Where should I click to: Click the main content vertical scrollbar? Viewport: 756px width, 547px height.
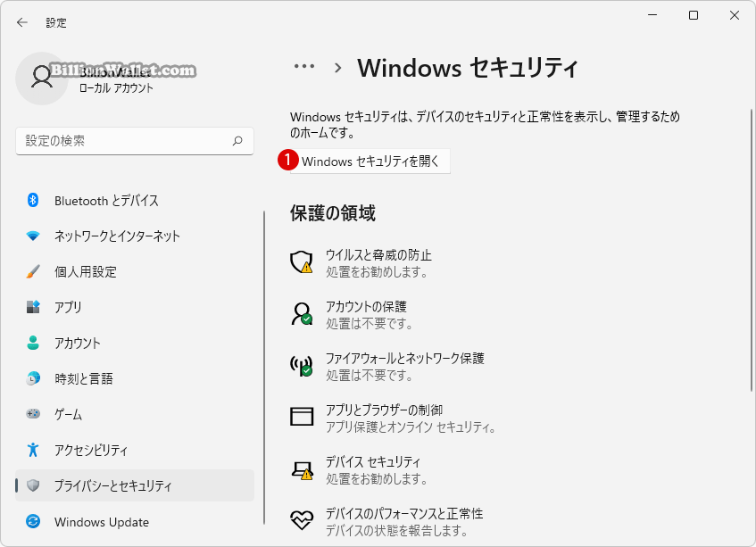(752, 251)
